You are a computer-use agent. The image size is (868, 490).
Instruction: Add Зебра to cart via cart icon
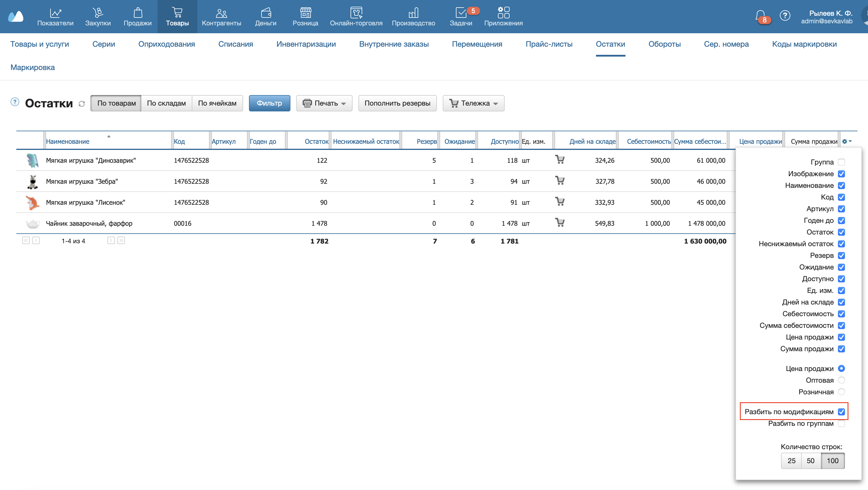[x=560, y=181]
